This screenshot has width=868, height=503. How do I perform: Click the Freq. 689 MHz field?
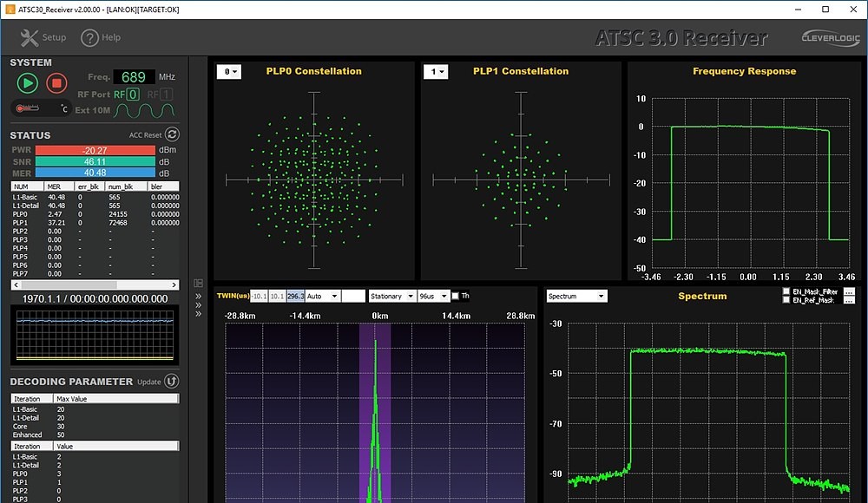tap(134, 77)
